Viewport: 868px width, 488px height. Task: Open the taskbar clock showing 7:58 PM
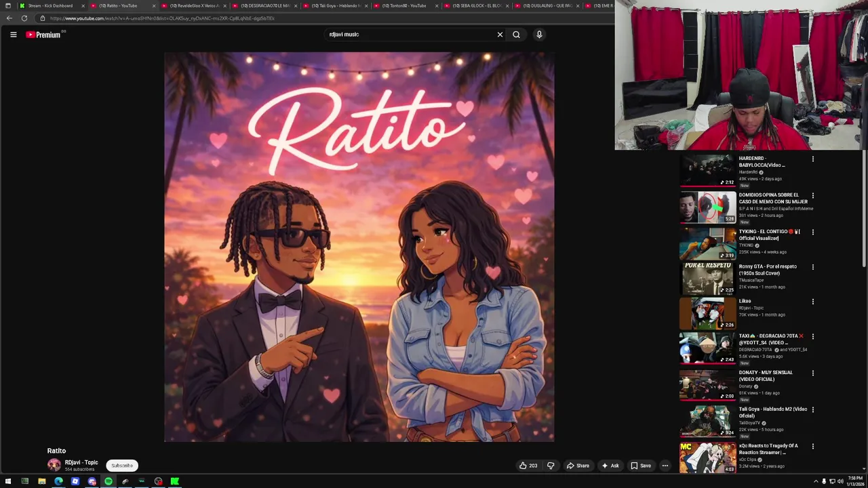[x=856, y=481]
